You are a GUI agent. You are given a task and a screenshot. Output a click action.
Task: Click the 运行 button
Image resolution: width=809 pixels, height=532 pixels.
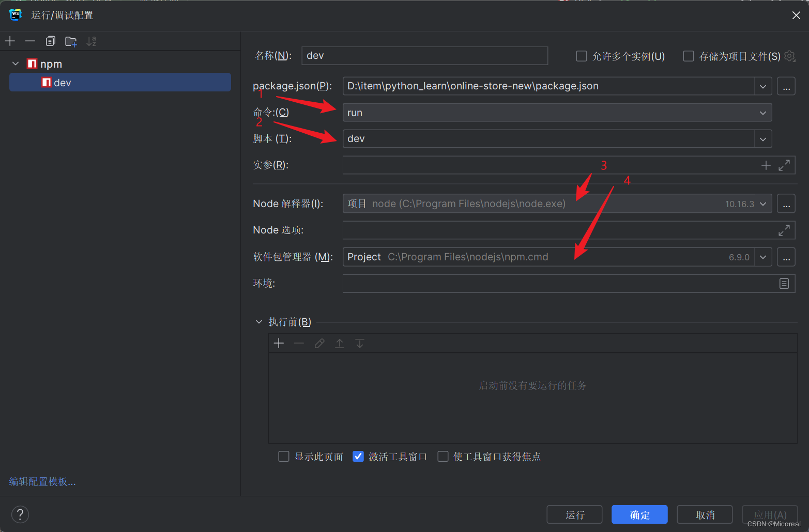575,515
